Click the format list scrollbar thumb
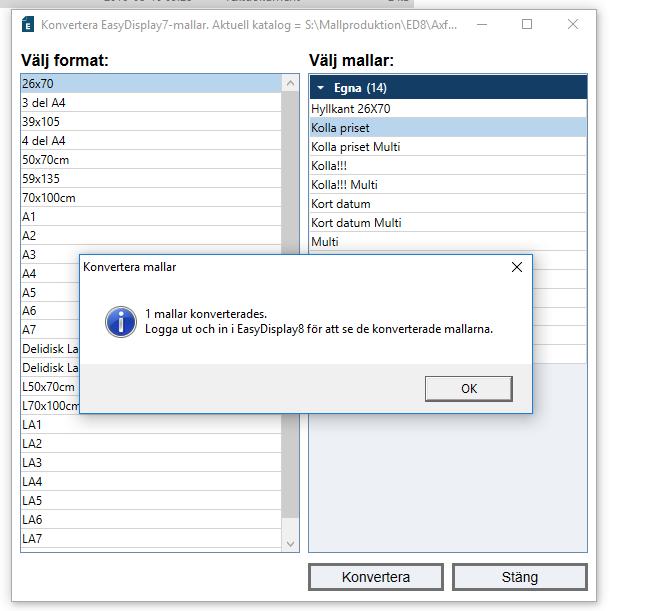This screenshot has width=651, height=611. point(290,305)
